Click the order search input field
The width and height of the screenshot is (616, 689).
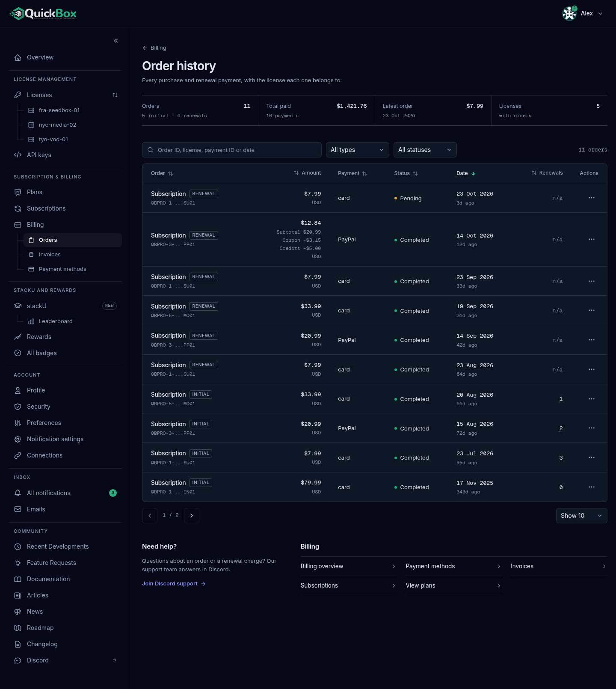click(x=232, y=150)
